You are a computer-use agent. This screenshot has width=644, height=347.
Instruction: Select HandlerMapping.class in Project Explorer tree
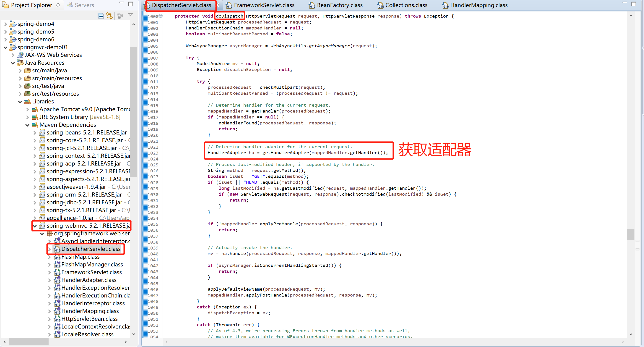[90, 311]
